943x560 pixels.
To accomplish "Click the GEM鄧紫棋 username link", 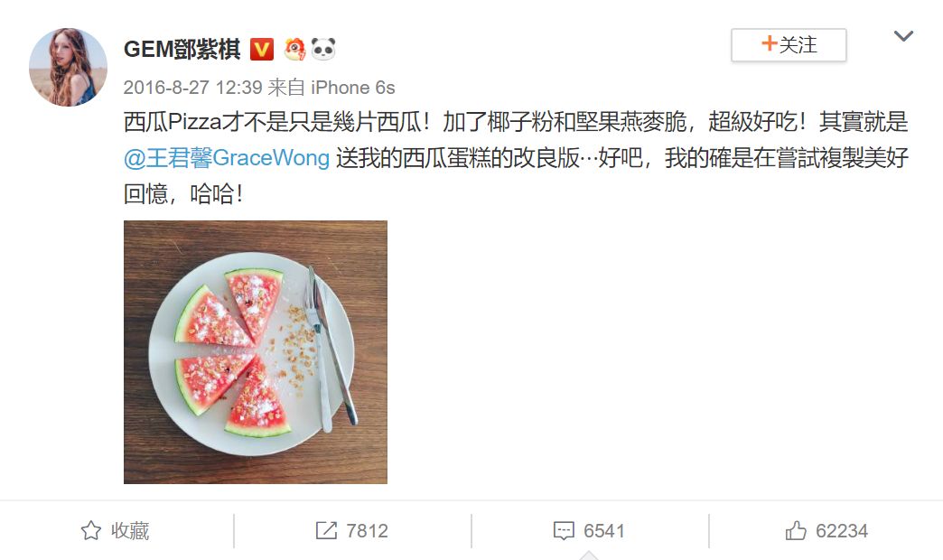I will pos(182,50).
